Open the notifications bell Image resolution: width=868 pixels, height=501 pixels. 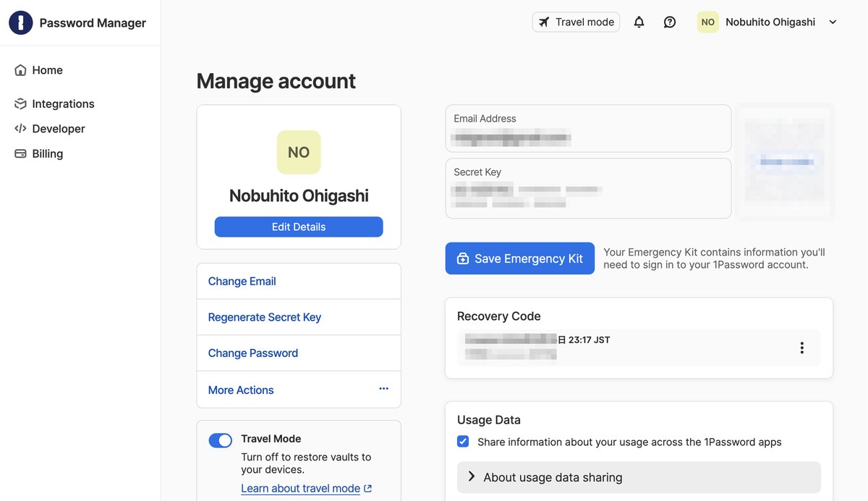pos(639,22)
